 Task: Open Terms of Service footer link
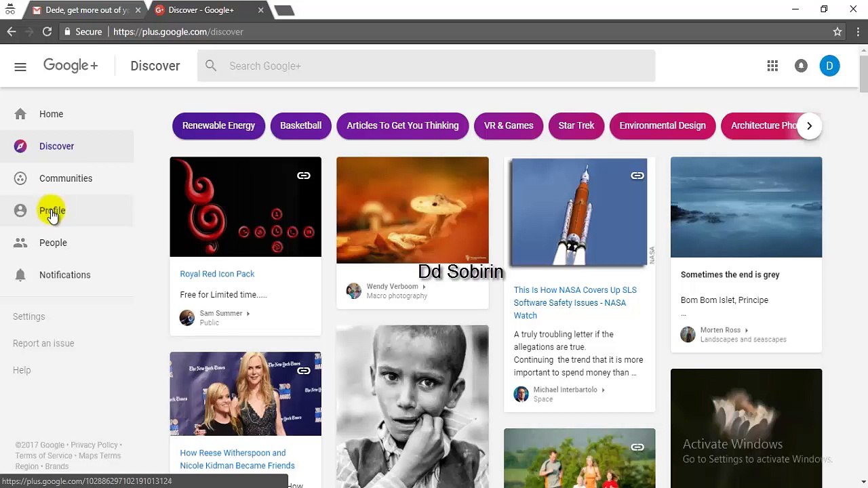click(43, 456)
